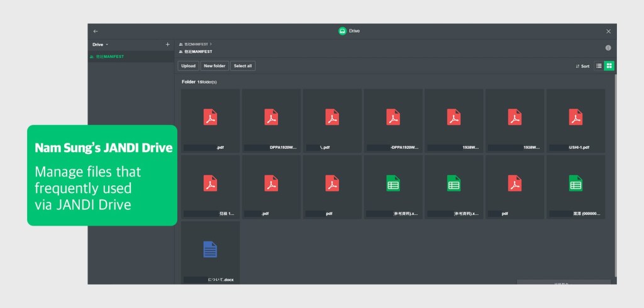Open the blue .docx document file

pyautogui.click(x=210, y=251)
